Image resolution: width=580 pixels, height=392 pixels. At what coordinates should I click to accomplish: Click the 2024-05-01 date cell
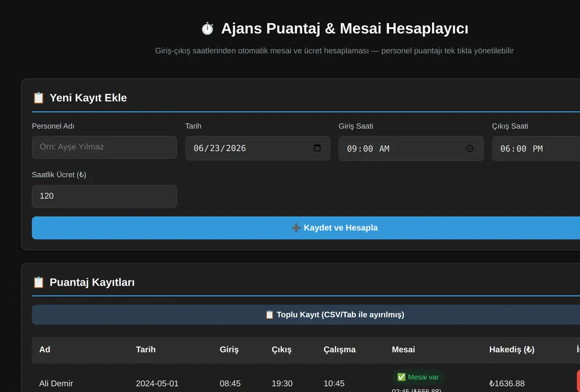click(157, 383)
